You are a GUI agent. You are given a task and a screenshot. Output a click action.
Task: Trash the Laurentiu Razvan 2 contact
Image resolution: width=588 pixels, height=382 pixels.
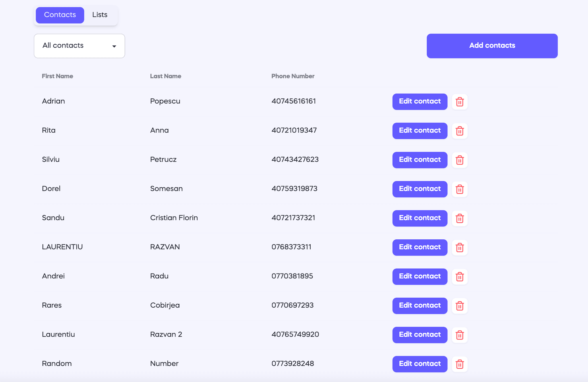(x=460, y=335)
